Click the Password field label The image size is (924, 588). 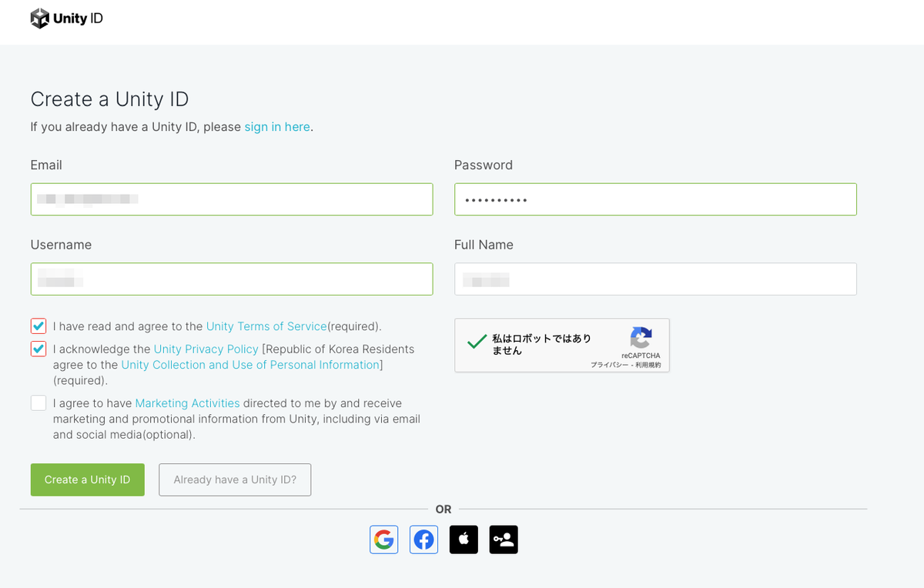(x=484, y=165)
